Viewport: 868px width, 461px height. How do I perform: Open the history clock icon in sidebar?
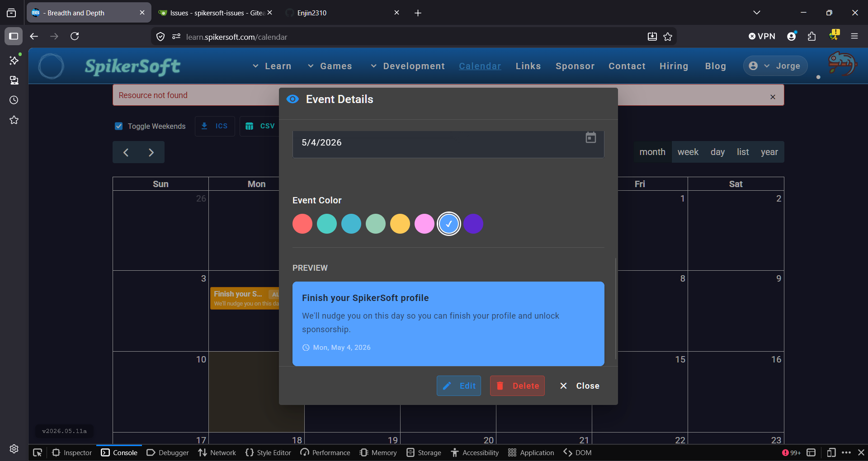pos(14,100)
